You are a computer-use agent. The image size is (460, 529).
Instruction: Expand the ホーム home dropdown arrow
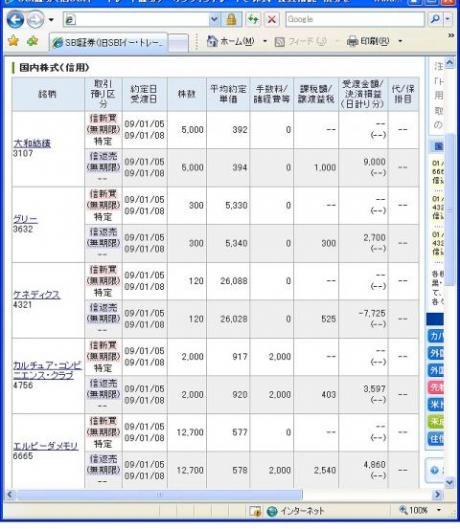(265, 41)
